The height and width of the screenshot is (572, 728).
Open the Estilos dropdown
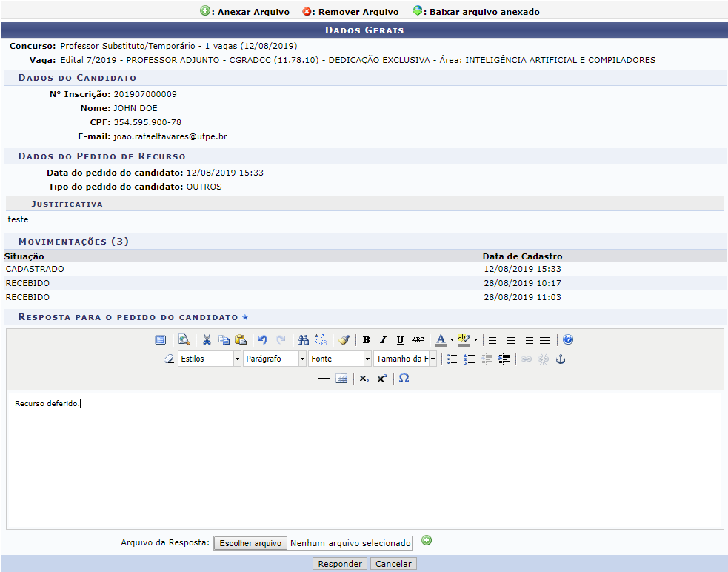pyautogui.click(x=210, y=359)
